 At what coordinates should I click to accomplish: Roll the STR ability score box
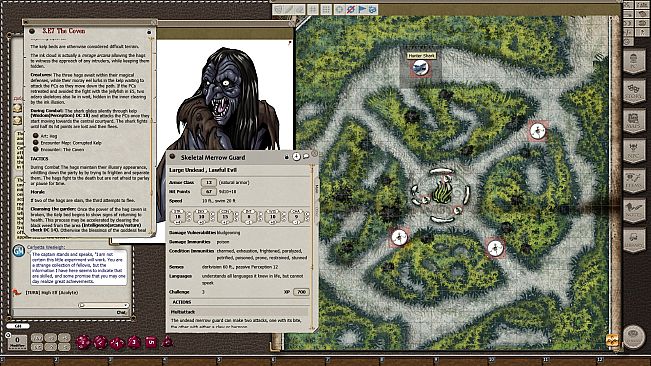pyautogui.click(x=178, y=216)
